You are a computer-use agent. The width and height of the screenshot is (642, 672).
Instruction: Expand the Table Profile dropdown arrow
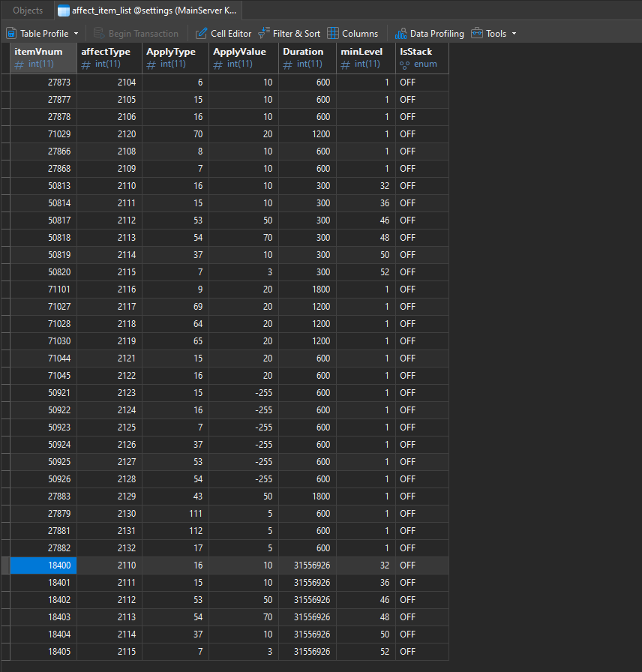click(76, 34)
